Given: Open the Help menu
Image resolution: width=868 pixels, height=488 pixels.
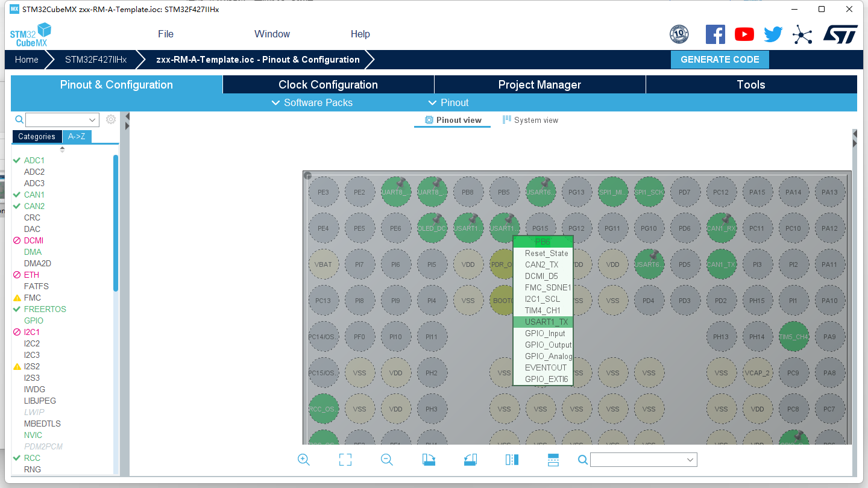Looking at the screenshot, I should point(360,34).
